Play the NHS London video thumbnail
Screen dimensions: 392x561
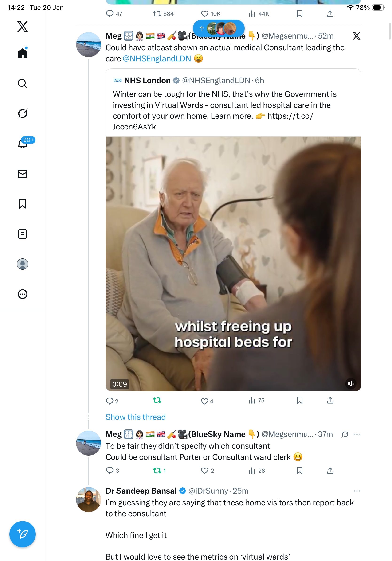pyautogui.click(x=233, y=264)
